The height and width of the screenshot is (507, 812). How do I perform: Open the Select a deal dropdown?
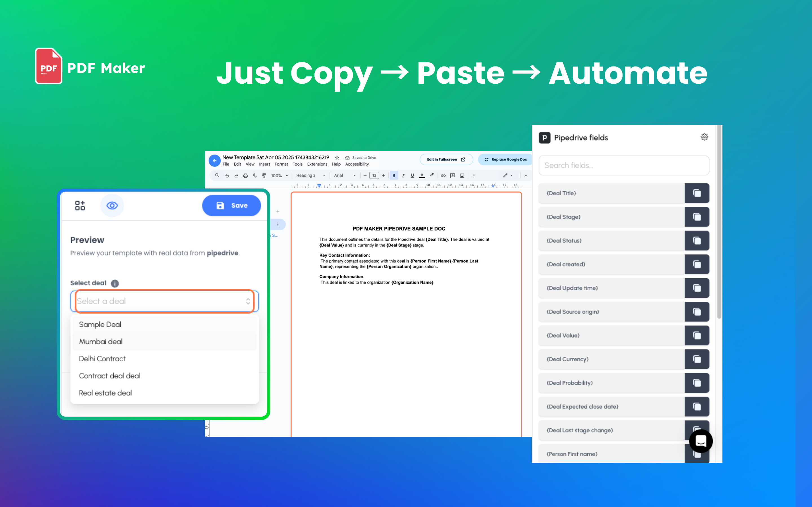pyautogui.click(x=164, y=301)
